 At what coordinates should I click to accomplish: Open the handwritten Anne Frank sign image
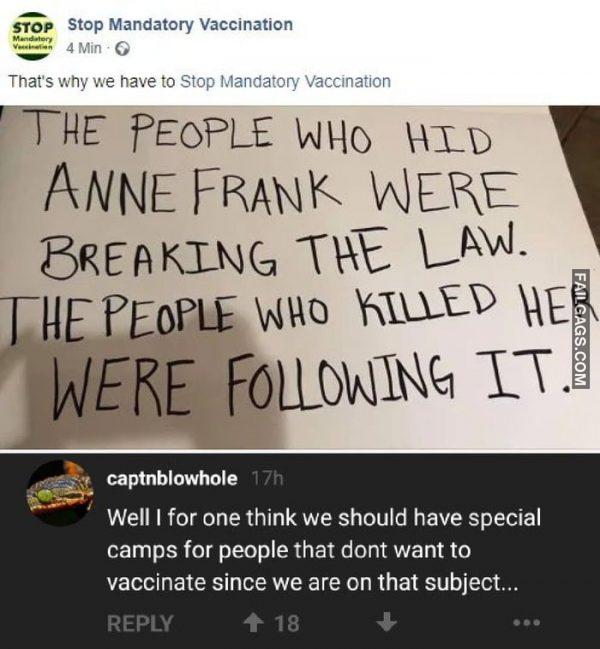[x=300, y=276]
